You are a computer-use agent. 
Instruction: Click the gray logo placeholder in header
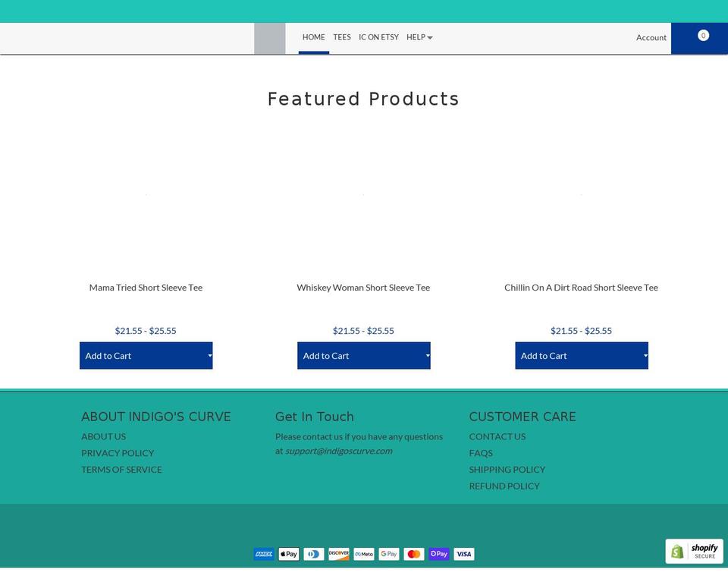point(270,38)
